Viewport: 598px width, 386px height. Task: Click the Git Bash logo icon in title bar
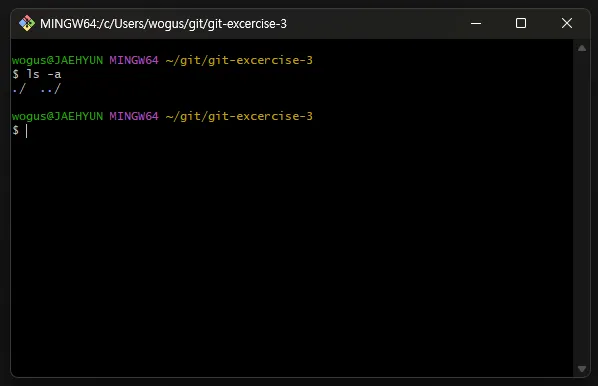click(27, 24)
